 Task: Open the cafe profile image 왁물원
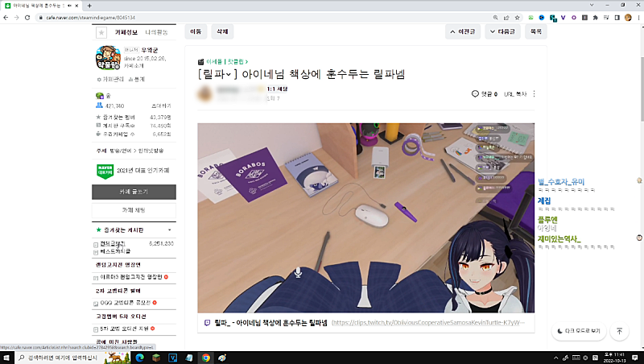[108, 57]
